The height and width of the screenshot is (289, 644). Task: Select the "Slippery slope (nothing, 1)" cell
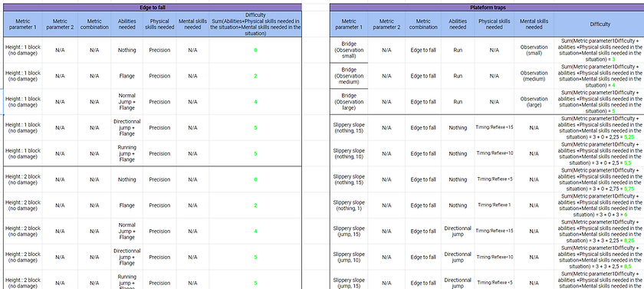pyautogui.click(x=349, y=205)
